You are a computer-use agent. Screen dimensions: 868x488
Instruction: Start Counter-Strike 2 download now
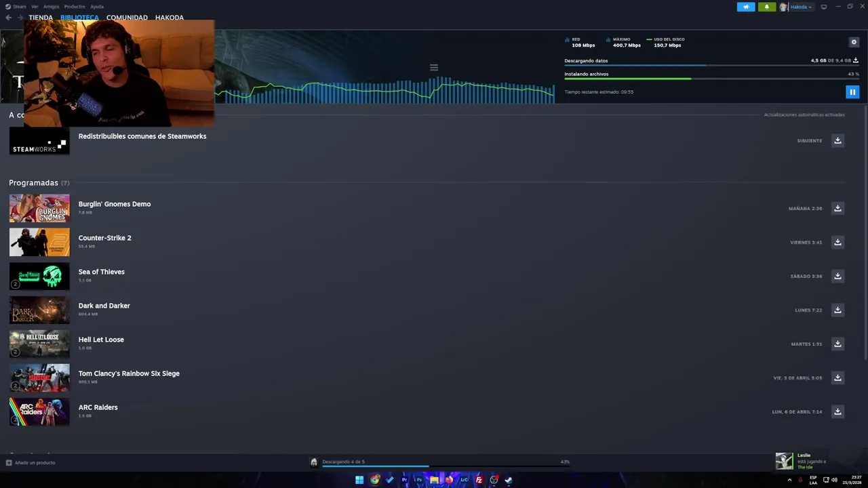837,242
